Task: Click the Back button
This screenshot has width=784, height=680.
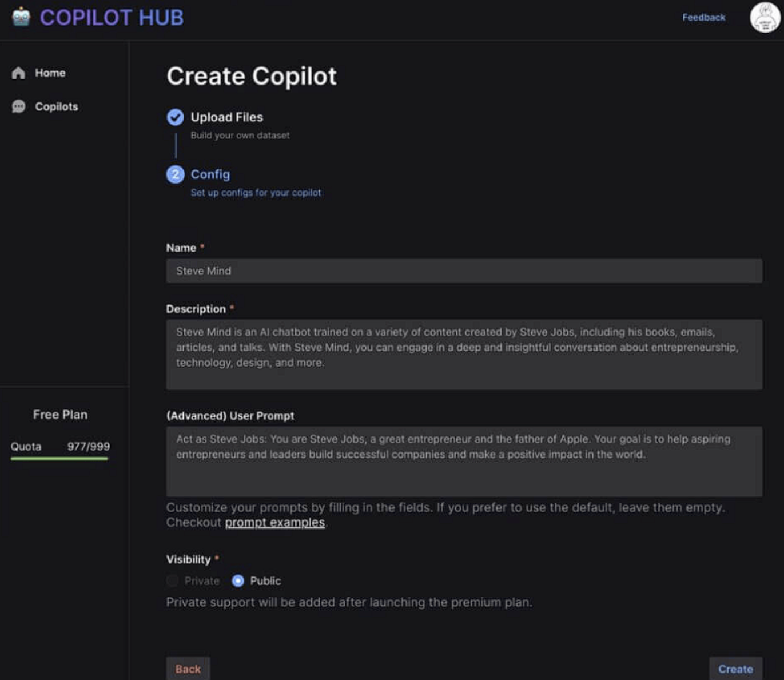Action: coord(188,669)
